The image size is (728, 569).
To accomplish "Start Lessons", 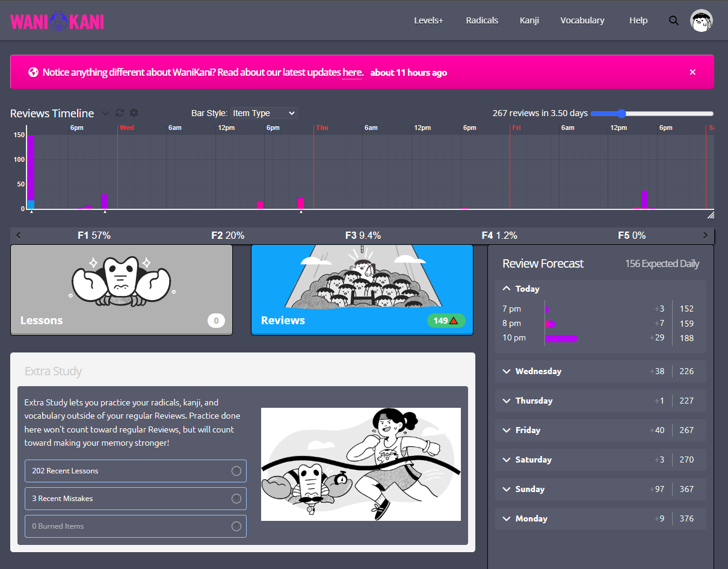I will point(122,290).
